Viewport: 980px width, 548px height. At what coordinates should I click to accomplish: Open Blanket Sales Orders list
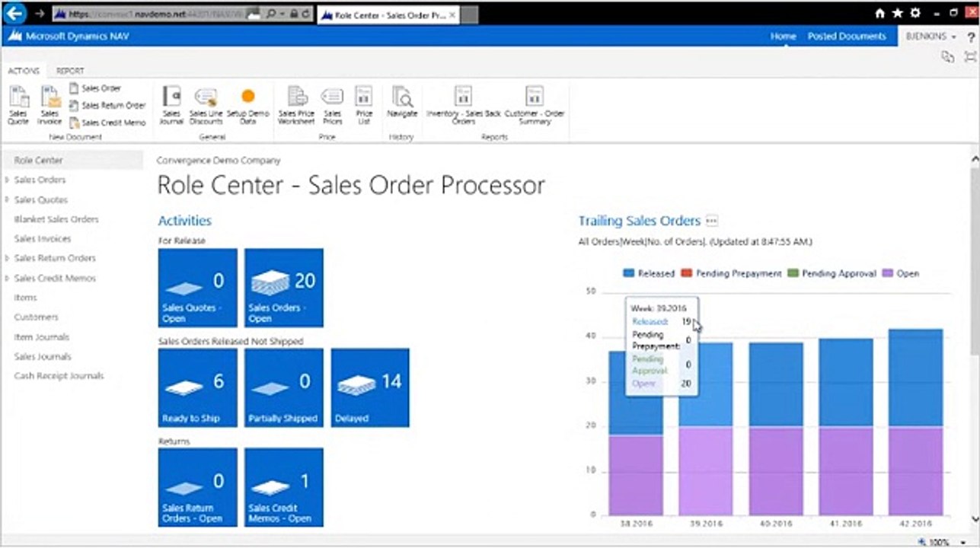pyautogui.click(x=56, y=219)
